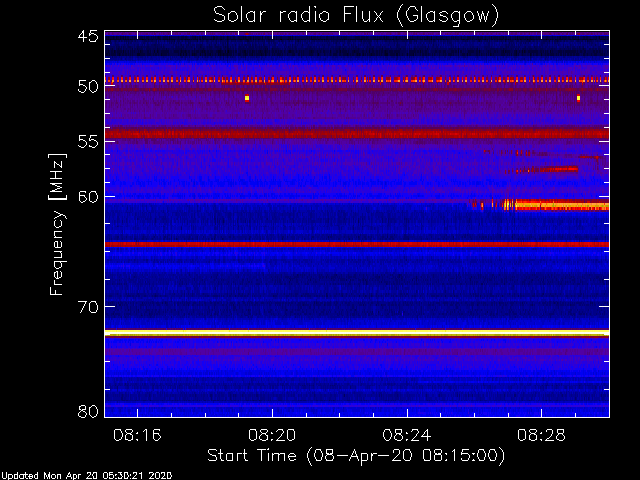Image resolution: width=640 pixels, height=480 pixels.
Task: Click the plot title 'Solar radio Flux (Glasgow)'
Action: pyautogui.click(x=356, y=15)
